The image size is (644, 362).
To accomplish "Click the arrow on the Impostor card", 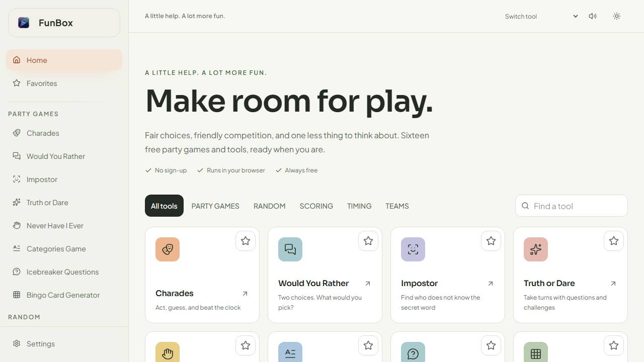I will (x=491, y=284).
